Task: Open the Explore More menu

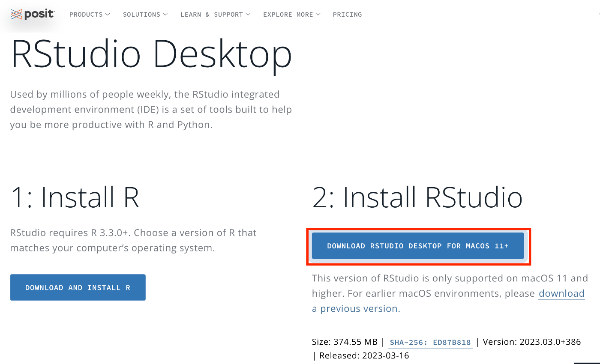Action: click(x=292, y=15)
